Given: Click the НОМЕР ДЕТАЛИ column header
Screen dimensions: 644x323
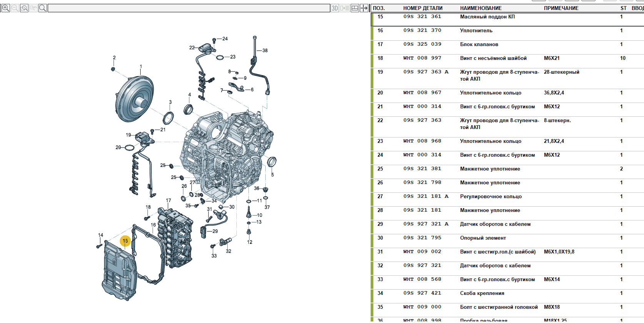Looking at the screenshot, I should click(423, 8).
